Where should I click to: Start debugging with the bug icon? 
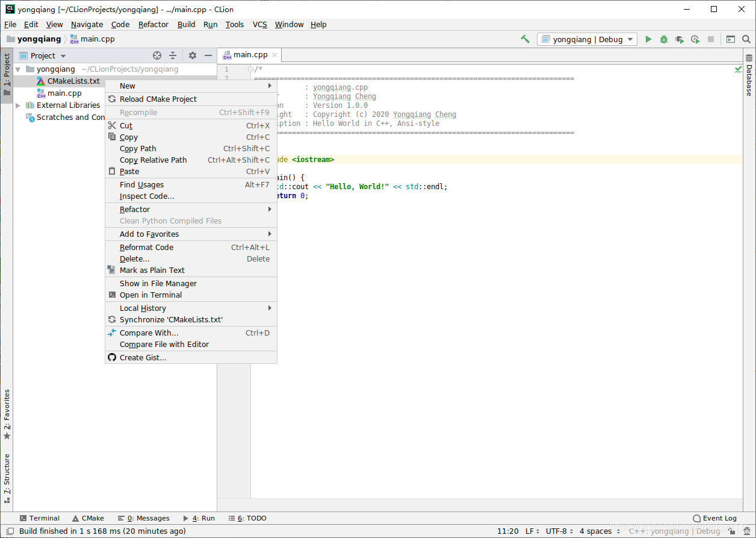(x=664, y=39)
